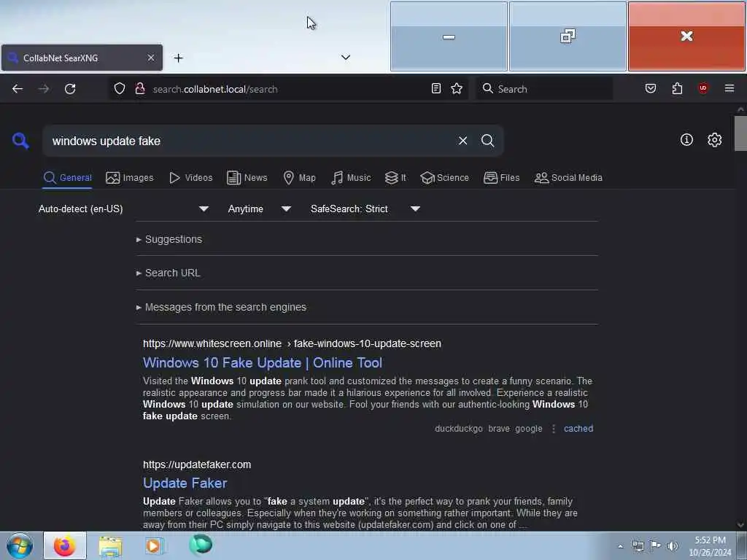
Task: Switch to Videos category
Action: click(190, 178)
